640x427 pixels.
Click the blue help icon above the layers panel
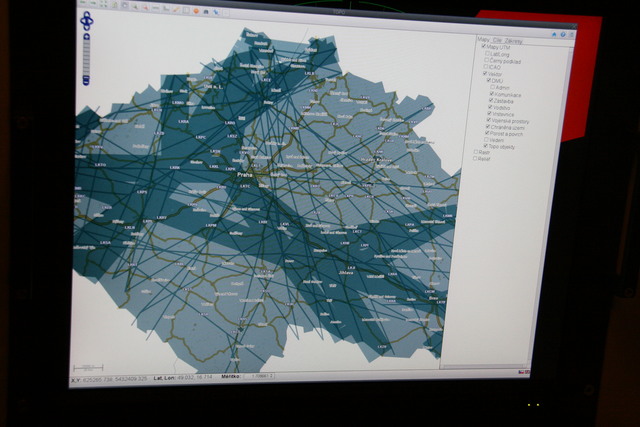tap(563, 34)
